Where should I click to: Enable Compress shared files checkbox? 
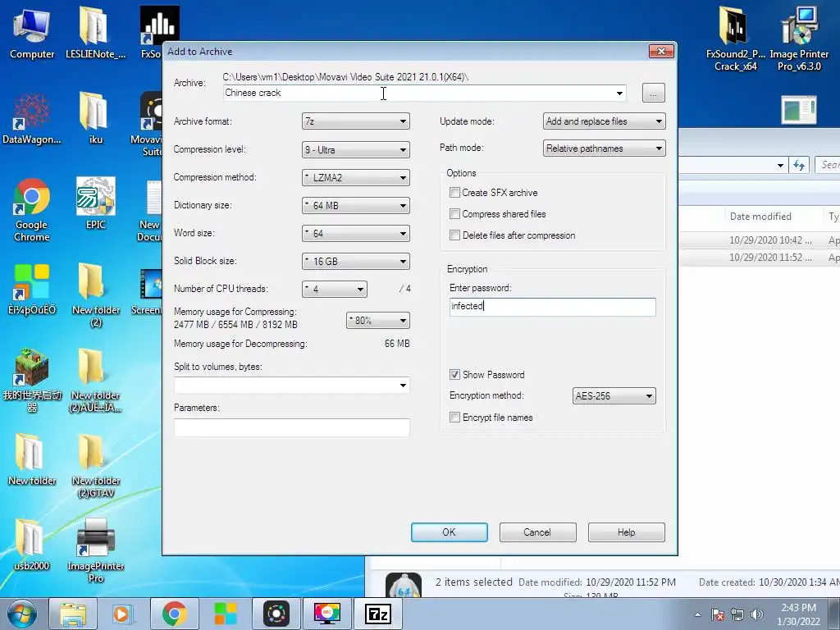(x=454, y=214)
